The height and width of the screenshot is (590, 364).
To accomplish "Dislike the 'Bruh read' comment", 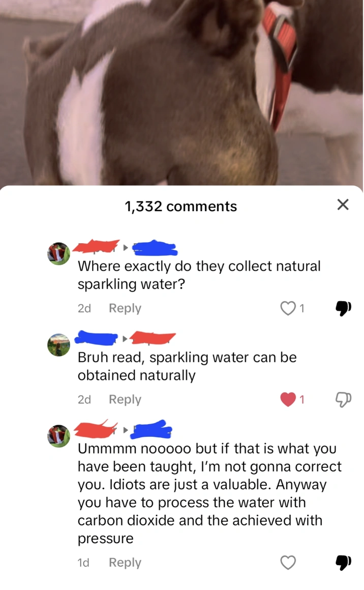I will point(343,399).
